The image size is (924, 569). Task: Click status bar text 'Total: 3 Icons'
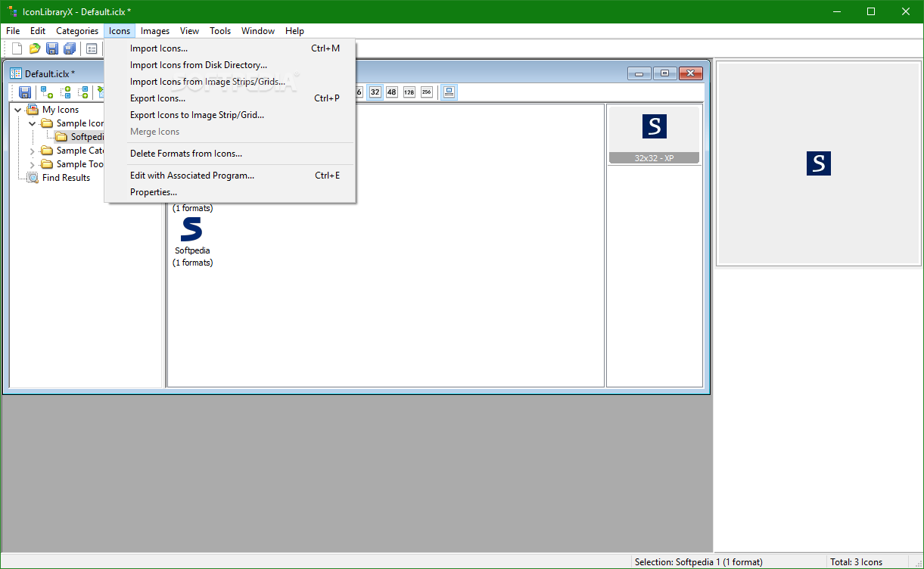pyautogui.click(x=856, y=562)
